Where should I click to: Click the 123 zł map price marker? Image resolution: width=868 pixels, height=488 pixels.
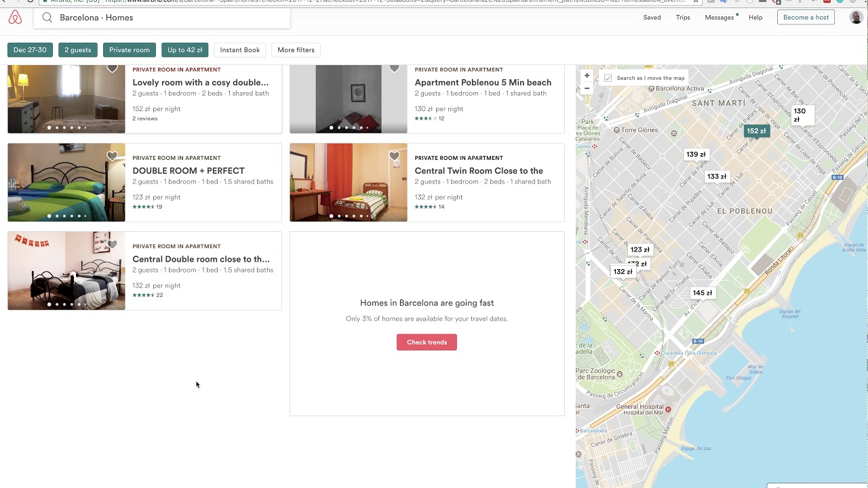pos(639,249)
